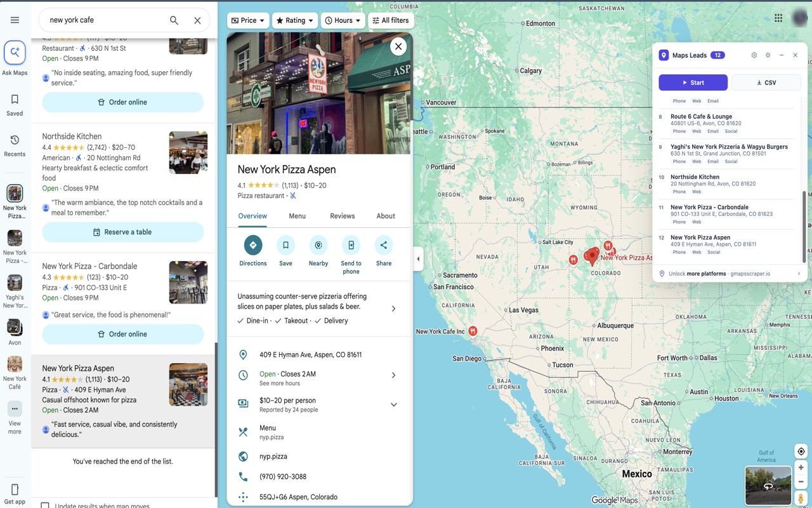This screenshot has width=812, height=508.
Task: Zoom out on the map
Action: point(801,481)
